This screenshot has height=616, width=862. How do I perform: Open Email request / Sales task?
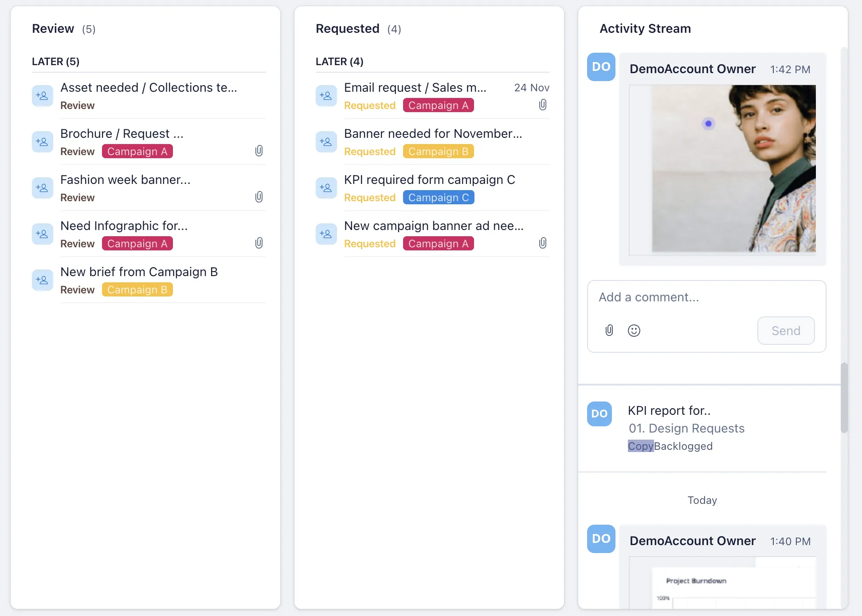pyautogui.click(x=415, y=88)
